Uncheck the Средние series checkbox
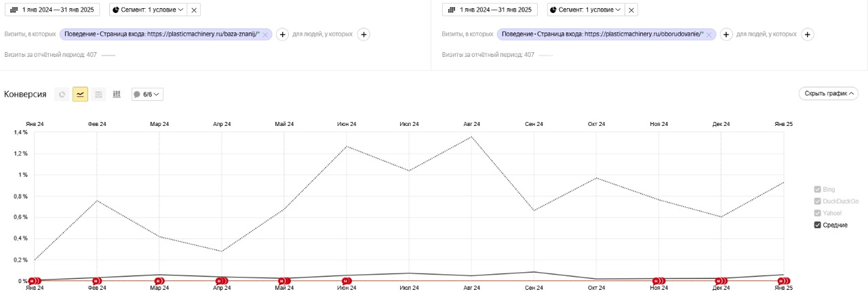The image size is (868, 298). 818,225
